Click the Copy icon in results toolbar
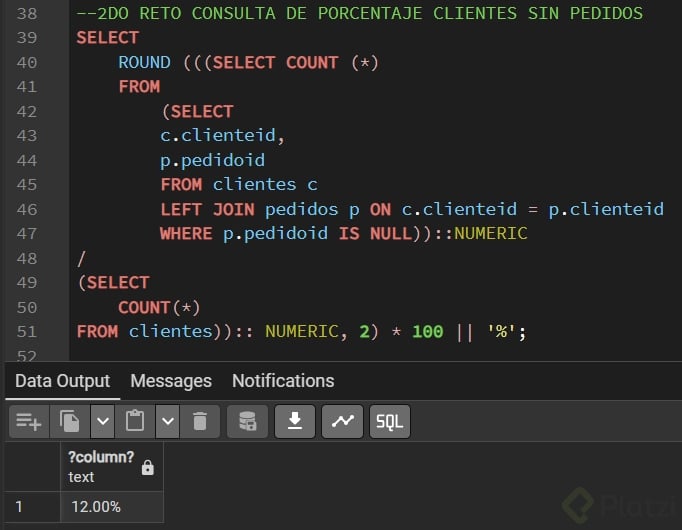 tap(70, 421)
